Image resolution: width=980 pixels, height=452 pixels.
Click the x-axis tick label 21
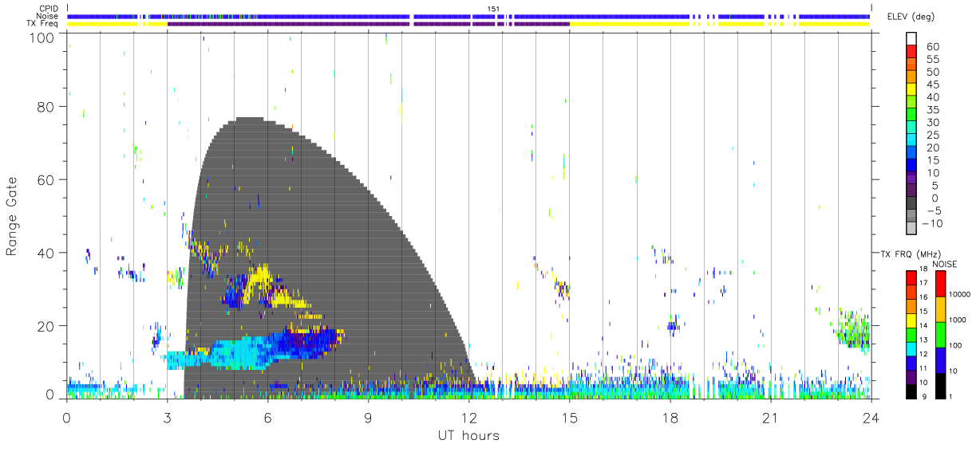(770, 417)
